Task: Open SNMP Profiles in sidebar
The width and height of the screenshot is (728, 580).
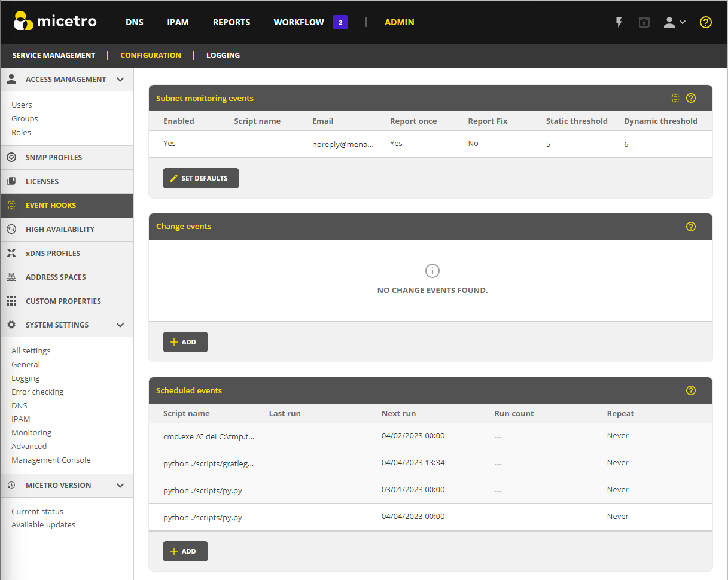Action: (x=54, y=158)
